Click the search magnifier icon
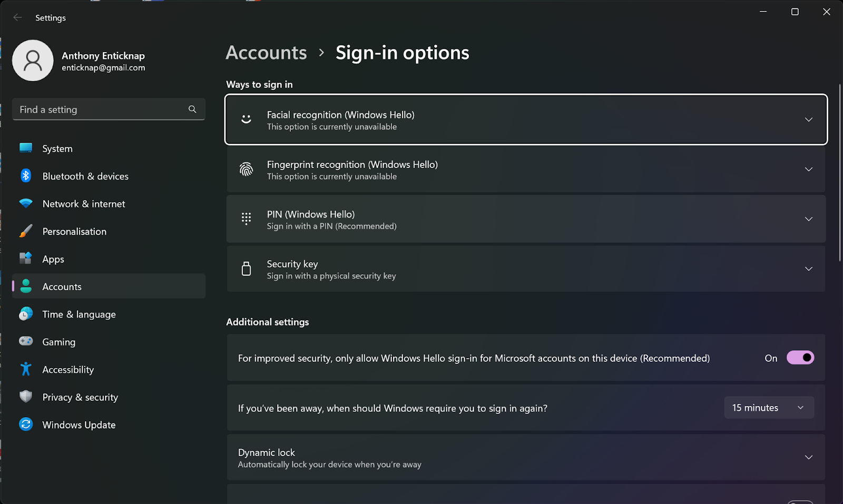843x504 pixels. pos(192,109)
